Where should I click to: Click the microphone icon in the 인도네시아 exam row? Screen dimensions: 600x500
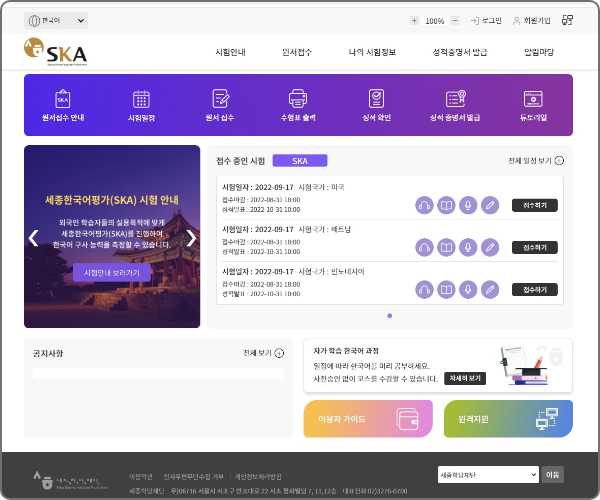pyautogui.click(x=468, y=290)
